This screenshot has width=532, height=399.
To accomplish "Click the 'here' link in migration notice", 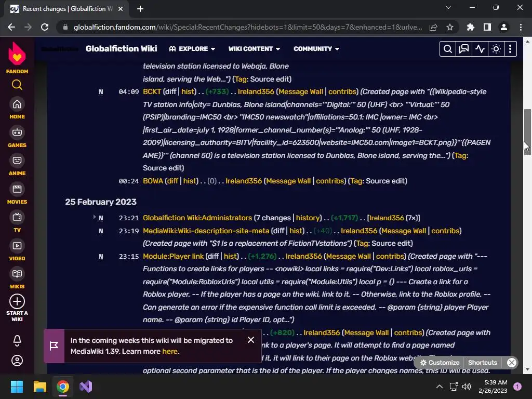I will [x=170, y=352].
